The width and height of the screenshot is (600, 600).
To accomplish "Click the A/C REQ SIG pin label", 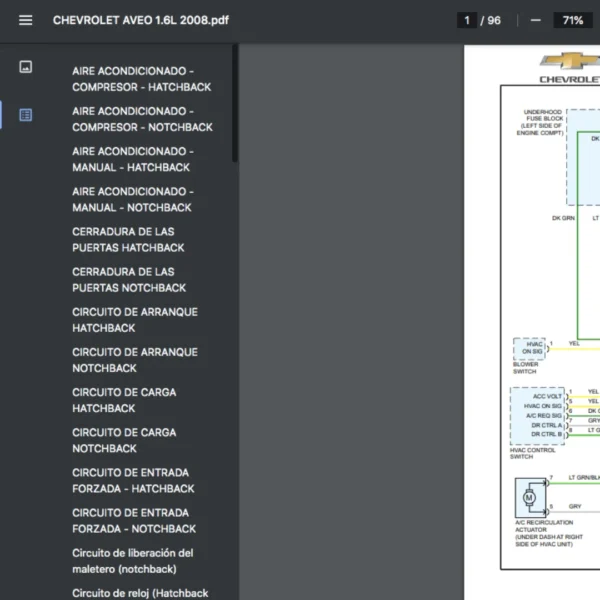I will point(544,416).
